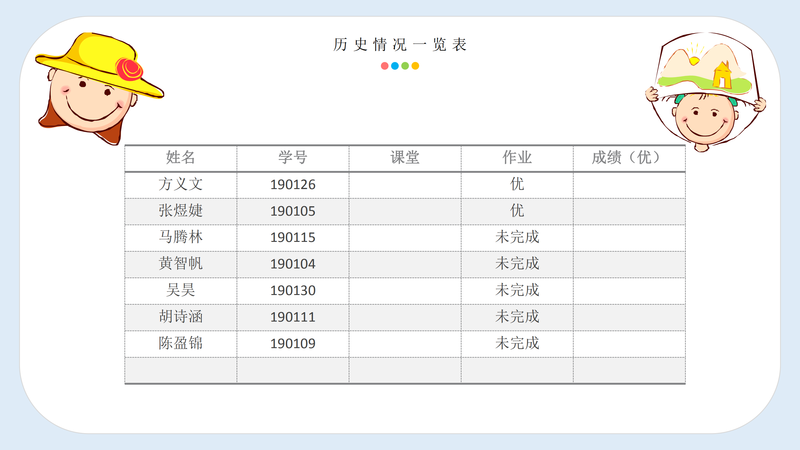Click student number 190111
This screenshot has width=800, height=450.
tap(293, 317)
